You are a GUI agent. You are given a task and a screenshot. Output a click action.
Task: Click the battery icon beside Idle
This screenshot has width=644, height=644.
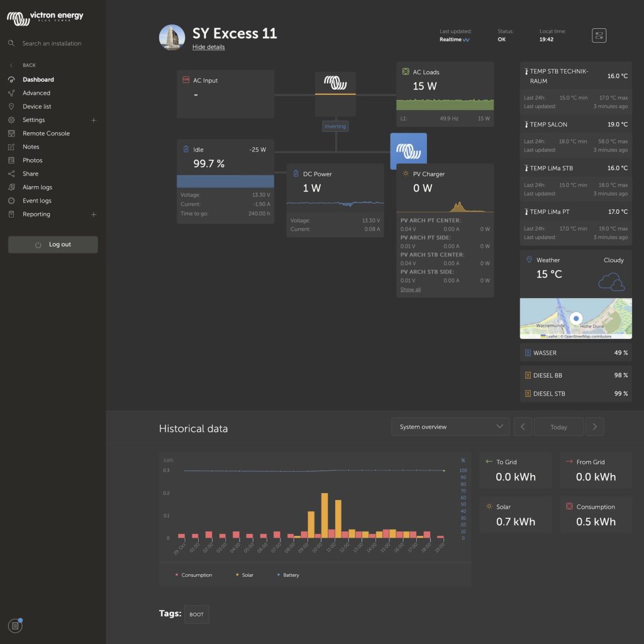[186, 149]
